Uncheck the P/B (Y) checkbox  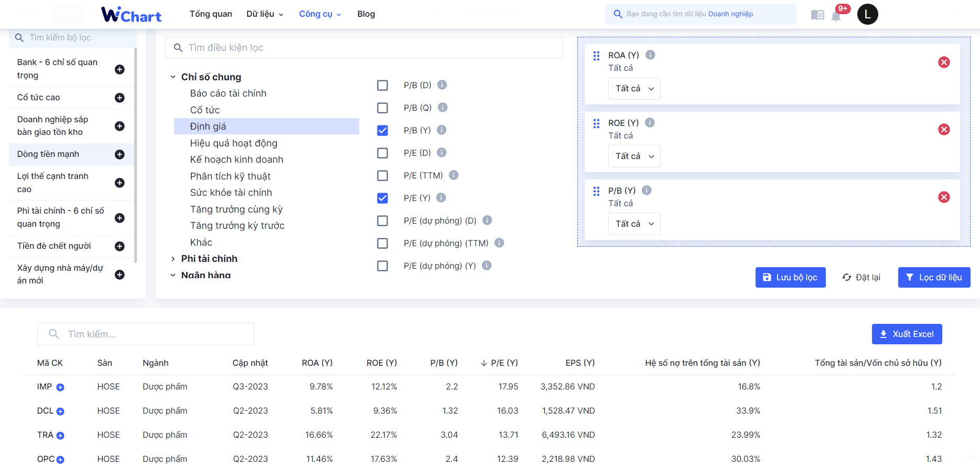click(x=383, y=130)
